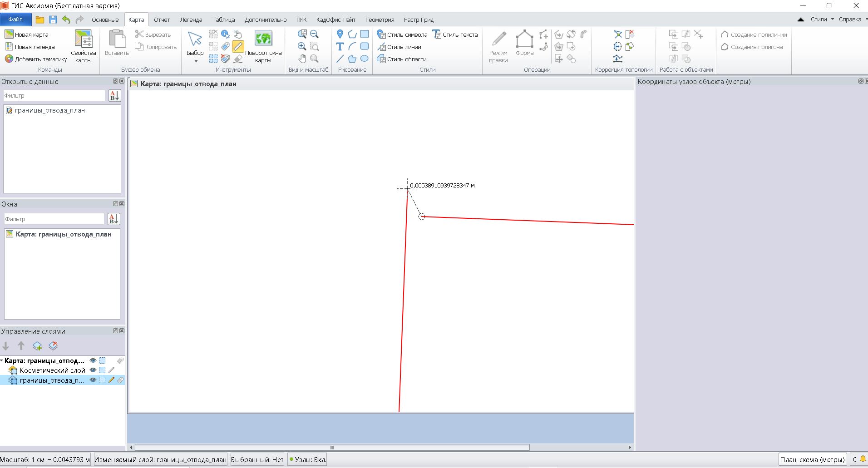Click the info tool icon
Image resolution: width=868 pixels, height=468 pixels.
pos(225,34)
